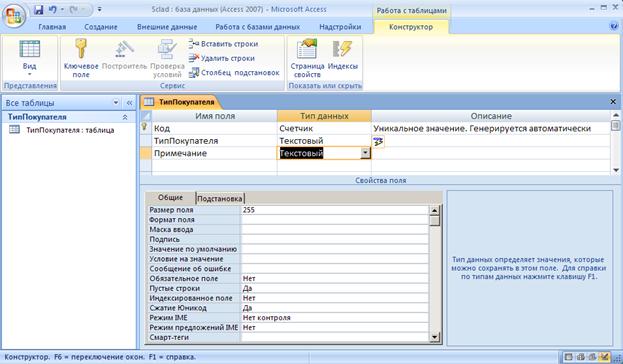The height and width of the screenshot is (364, 623).
Task: Toggle Индексы indexes window
Action: coord(342,55)
